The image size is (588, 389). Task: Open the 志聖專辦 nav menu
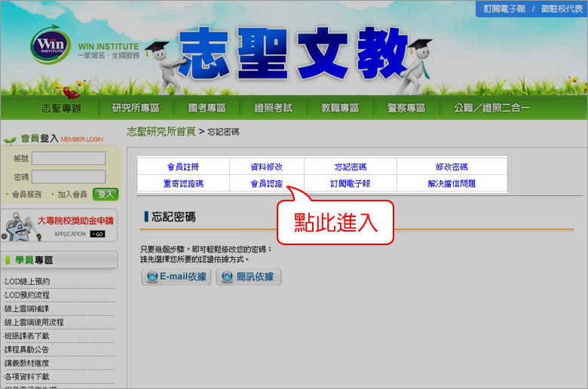[x=61, y=109]
